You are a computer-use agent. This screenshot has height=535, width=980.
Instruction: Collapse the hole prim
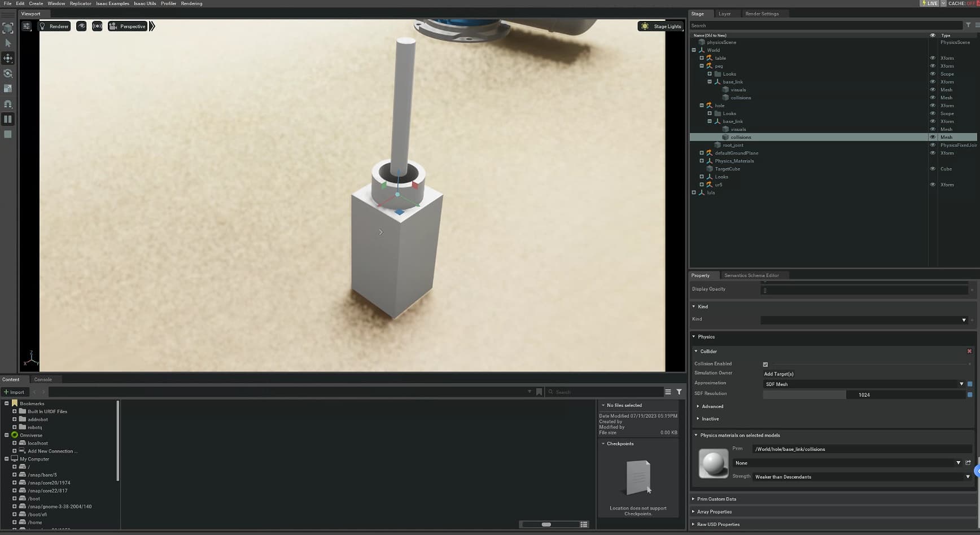[x=702, y=106]
